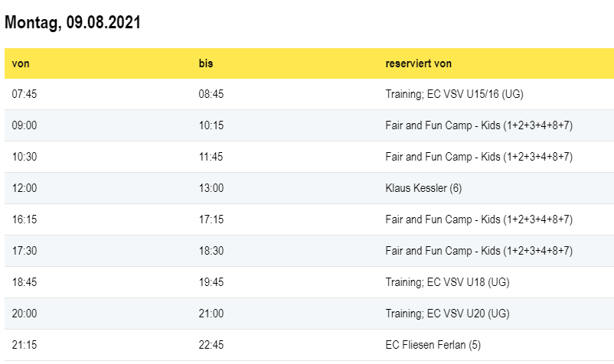Select the 'bis' column header

click(x=205, y=63)
